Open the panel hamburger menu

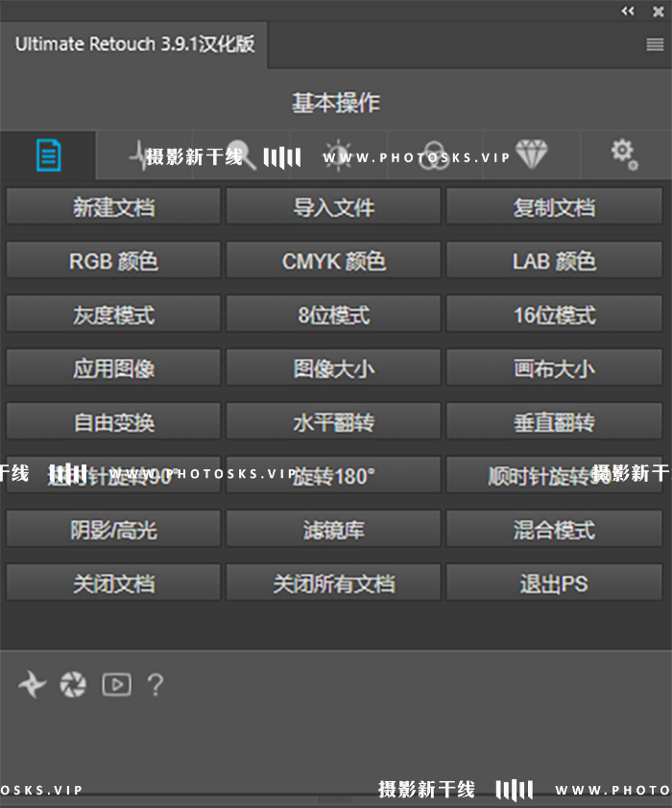pos(655,45)
